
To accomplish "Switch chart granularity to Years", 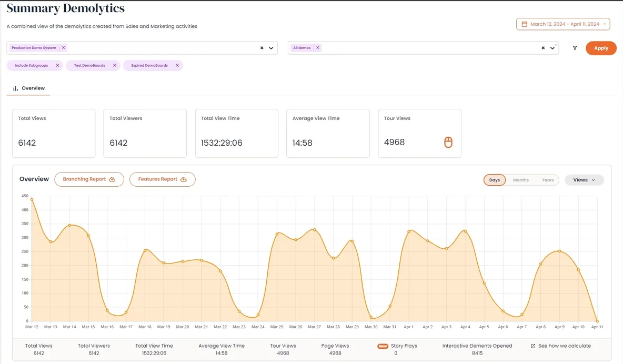I will [x=548, y=180].
